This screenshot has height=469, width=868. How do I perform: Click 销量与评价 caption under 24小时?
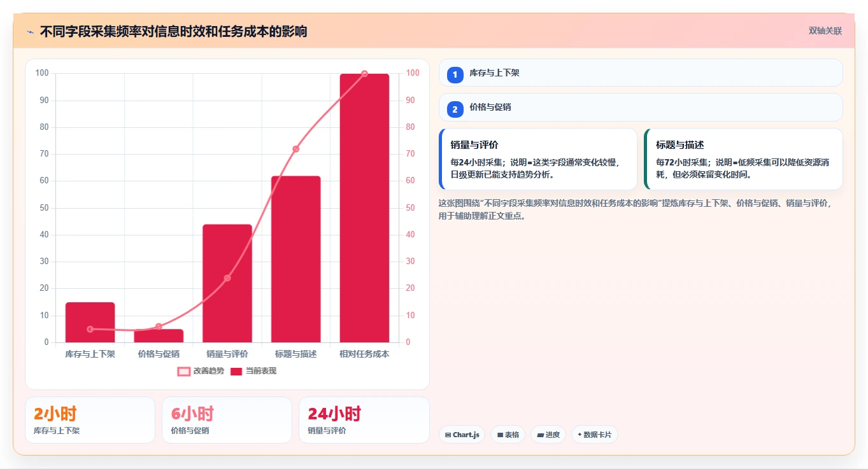[x=327, y=431]
